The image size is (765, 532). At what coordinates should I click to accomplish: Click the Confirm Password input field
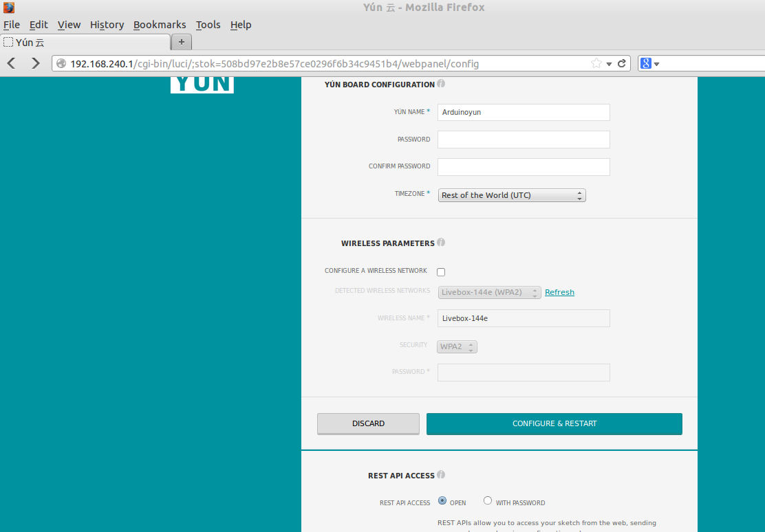[524, 167]
